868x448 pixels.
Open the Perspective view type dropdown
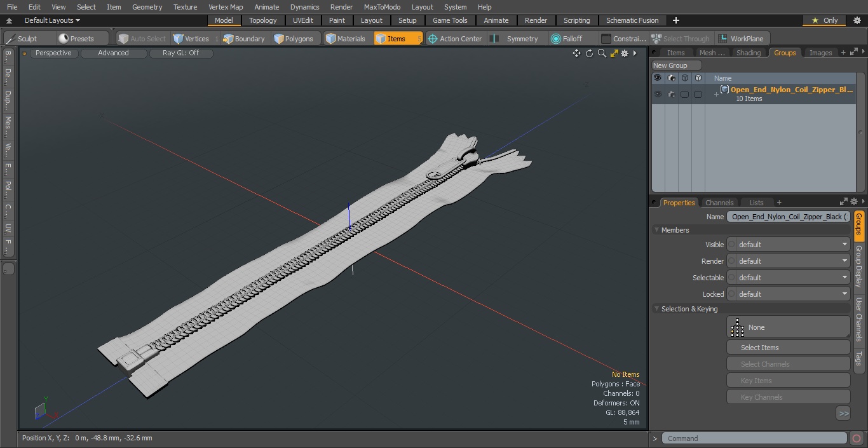tap(53, 53)
